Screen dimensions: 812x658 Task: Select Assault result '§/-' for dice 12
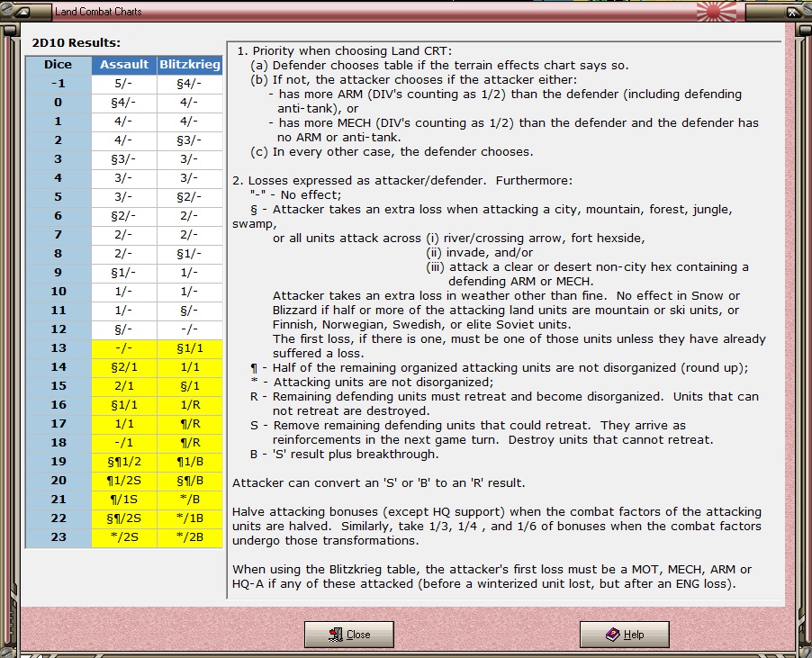coord(124,329)
